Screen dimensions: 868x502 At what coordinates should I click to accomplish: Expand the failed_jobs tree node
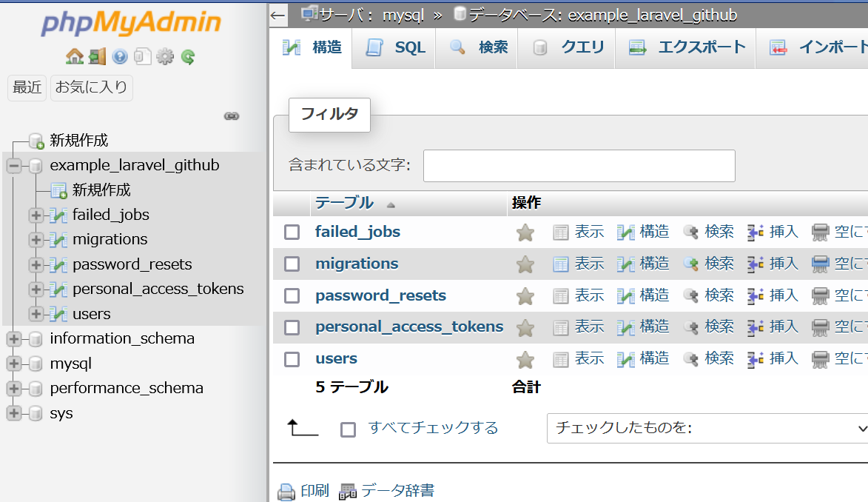(x=36, y=215)
